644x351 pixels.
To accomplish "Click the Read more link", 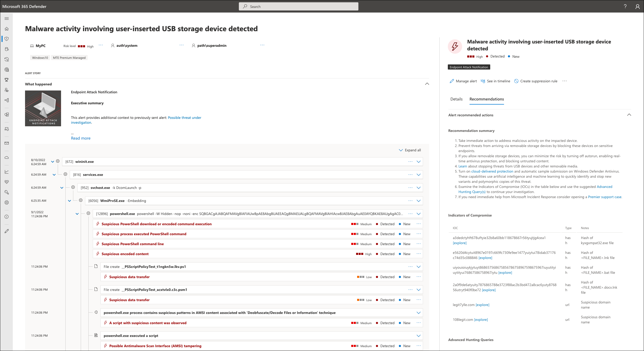I will [x=80, y=138].
